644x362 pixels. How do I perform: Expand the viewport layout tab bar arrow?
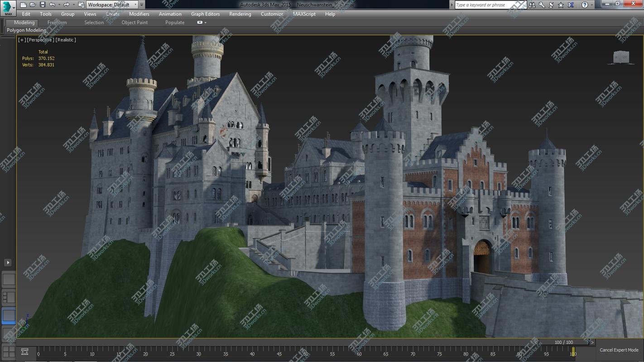(8, 262)
